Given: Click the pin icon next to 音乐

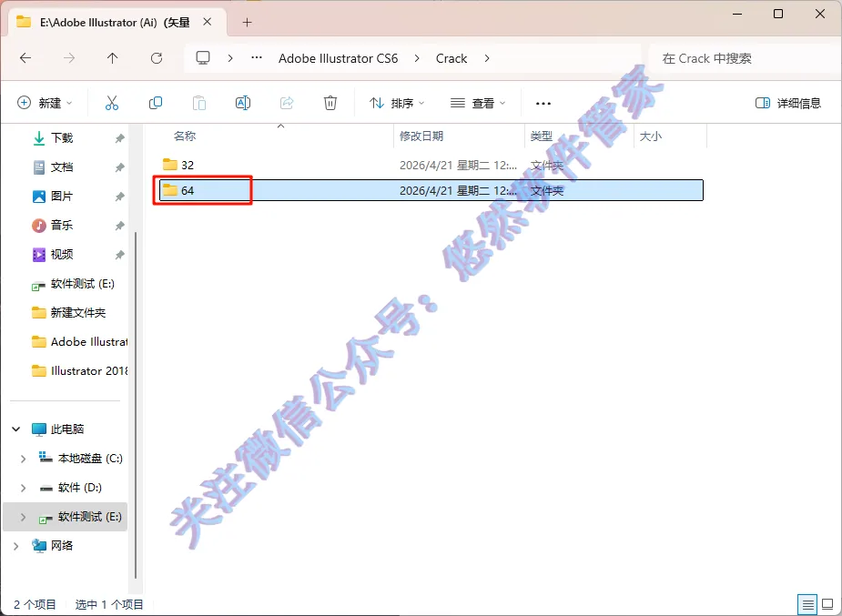Looking at the screenshot, I should tap(120, 226).
